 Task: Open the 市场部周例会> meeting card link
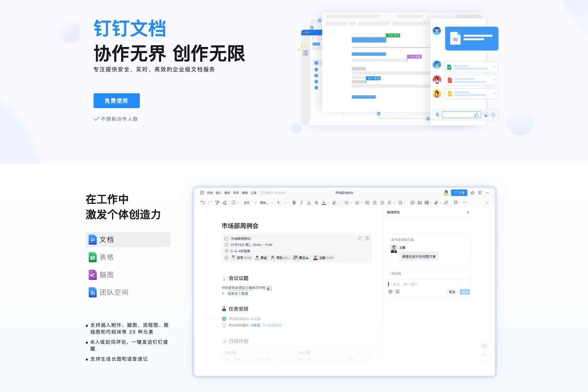point(241,239)
